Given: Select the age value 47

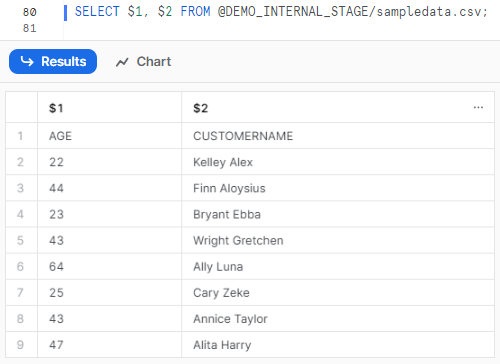Looking at the screenshot, I should 109,345.
